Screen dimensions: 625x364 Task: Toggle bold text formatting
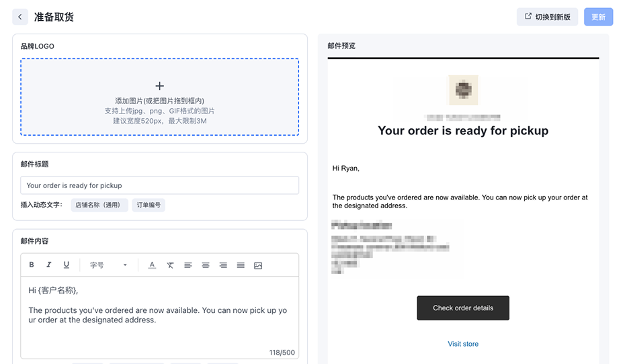point(32,265)
